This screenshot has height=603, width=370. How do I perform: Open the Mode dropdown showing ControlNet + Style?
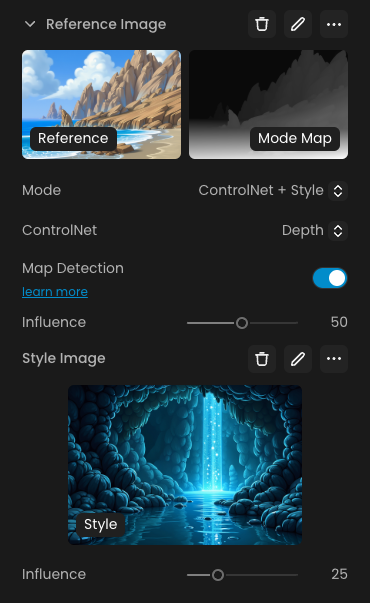pos(273,190)
